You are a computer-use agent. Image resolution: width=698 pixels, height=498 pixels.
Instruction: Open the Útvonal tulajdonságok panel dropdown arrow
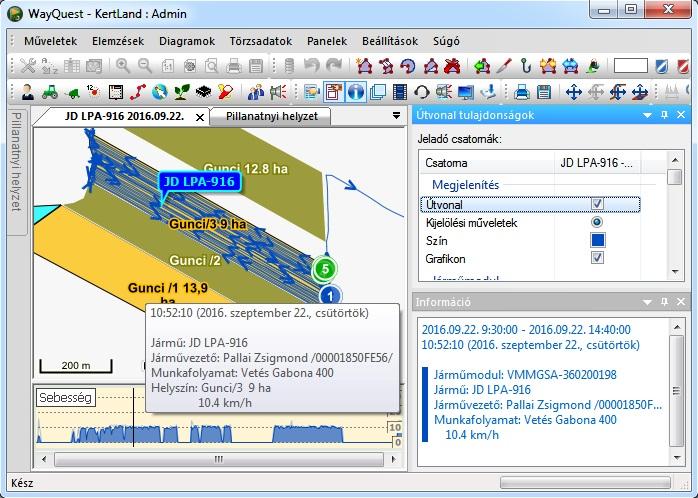point(647,115)
